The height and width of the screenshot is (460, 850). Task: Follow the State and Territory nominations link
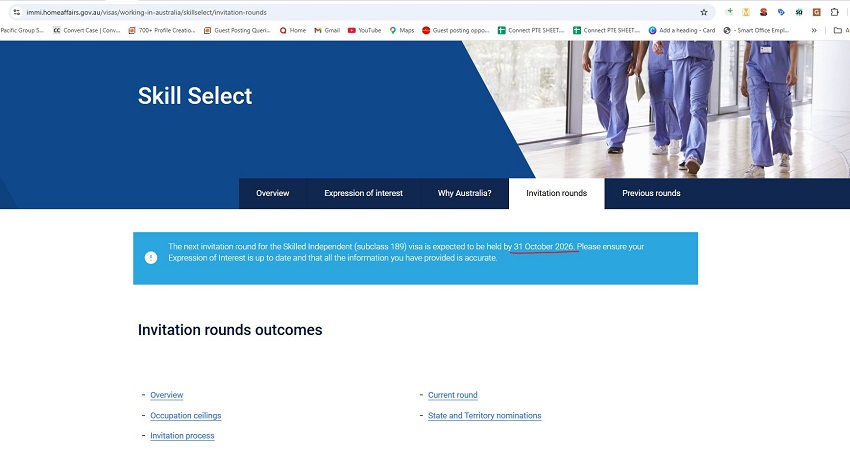[485, 416]
